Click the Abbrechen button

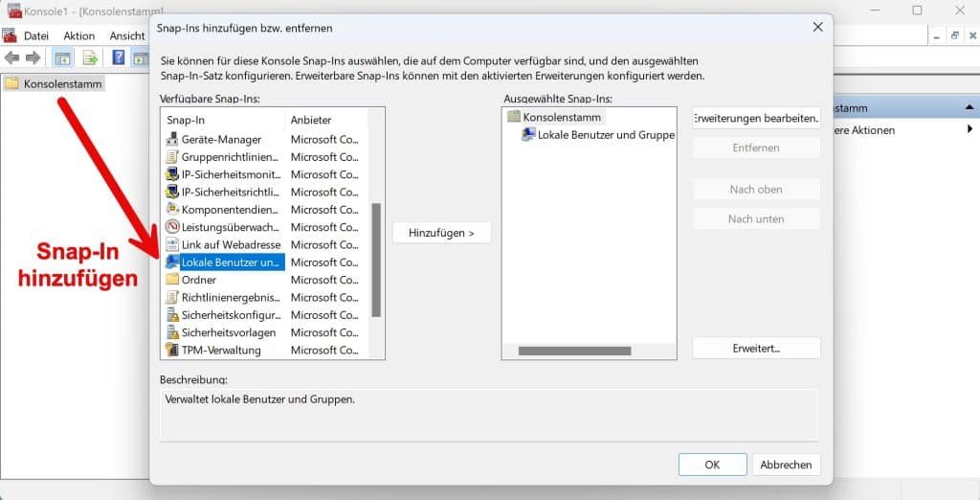point(787,465)
